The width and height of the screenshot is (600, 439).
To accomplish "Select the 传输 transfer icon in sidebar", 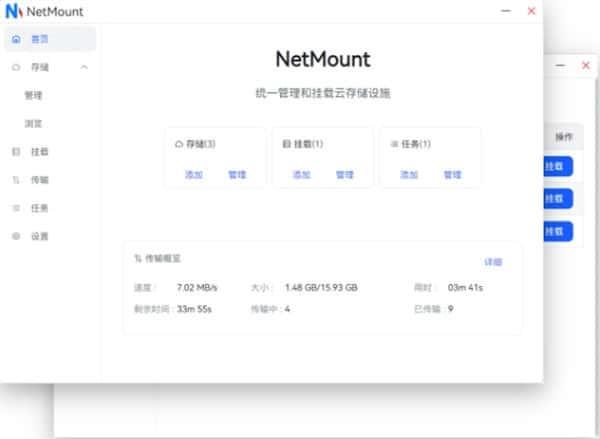I will tap(16, 180).
